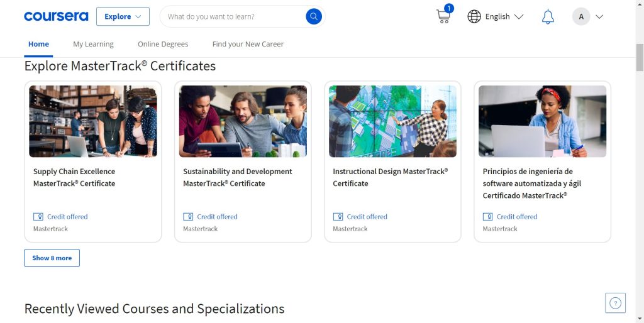
Task: Click the Supply Chain credit offered icon
Action: point(38,217)
